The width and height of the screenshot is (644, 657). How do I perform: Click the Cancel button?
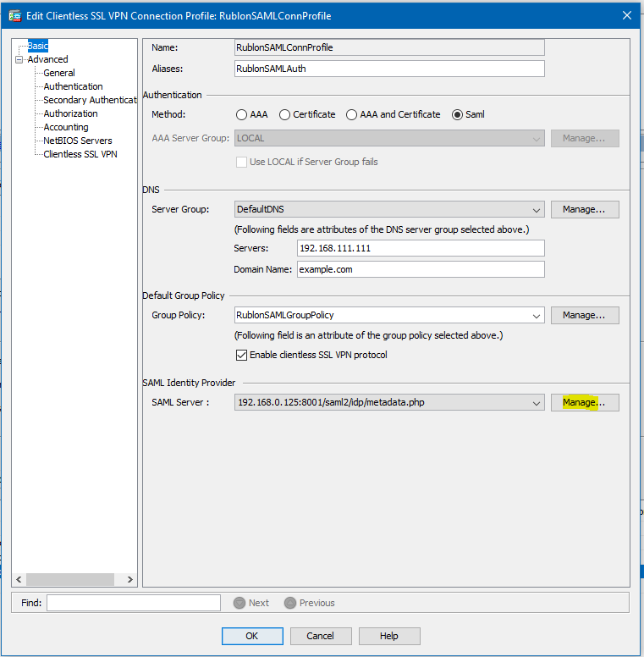(321, 636)
